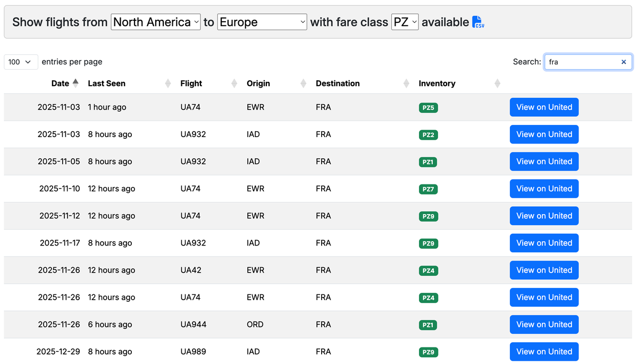Viewport: 638px width, 364px height.
Task: View UA944 from ORD on United
Action: [x=544, y=324]
